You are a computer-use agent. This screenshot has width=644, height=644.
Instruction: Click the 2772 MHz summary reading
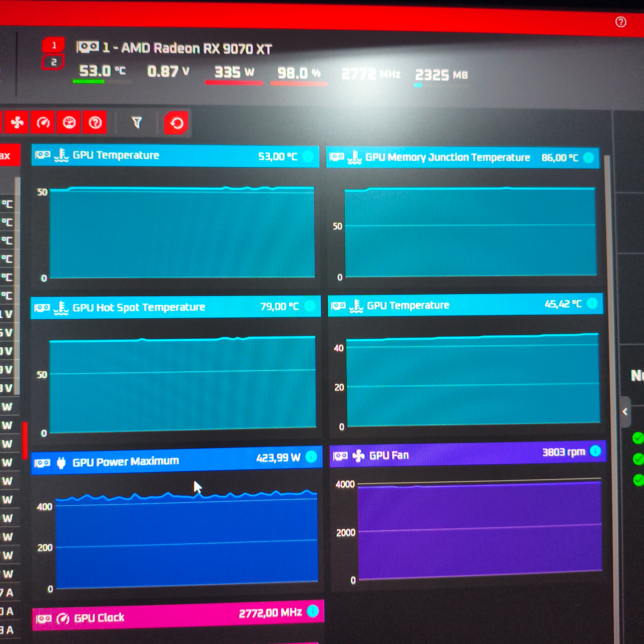[371, 74]
